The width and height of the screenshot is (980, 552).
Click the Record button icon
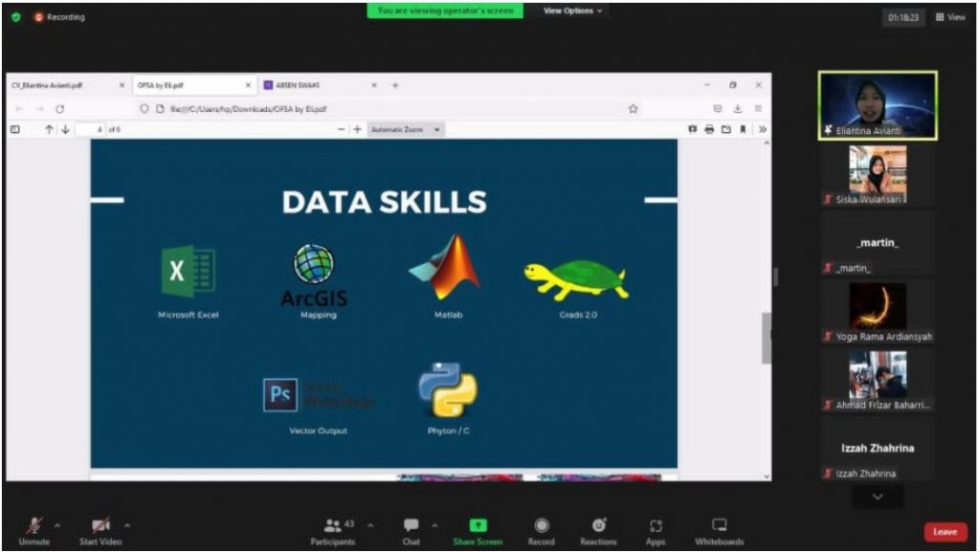tap(542, 525)
